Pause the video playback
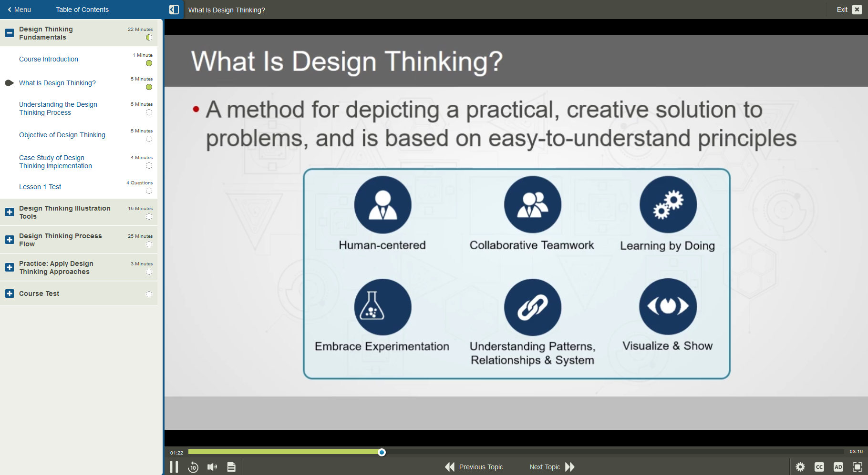 174,467
